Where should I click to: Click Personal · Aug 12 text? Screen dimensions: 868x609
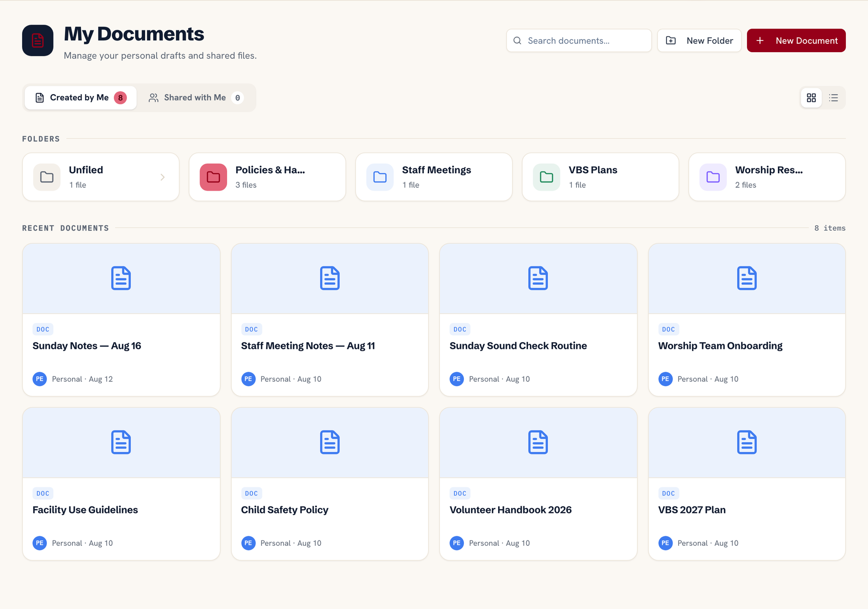82,379
